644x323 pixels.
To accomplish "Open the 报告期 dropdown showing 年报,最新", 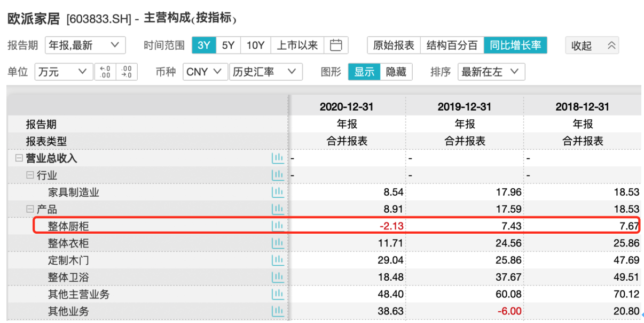I will coord(85,45).
